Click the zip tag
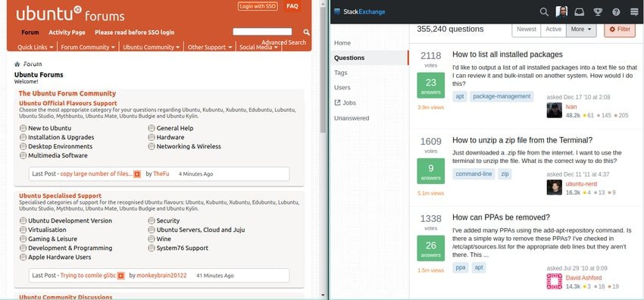This screenshot has width=644, height=300. pyautogui.click(x=505, y=174)
